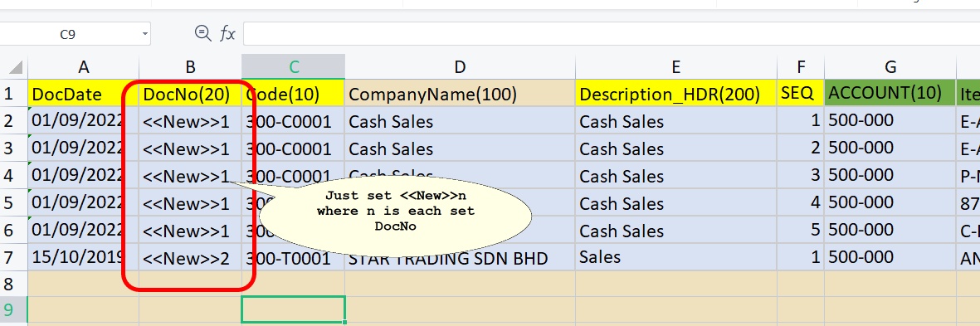The width and height of the screenshot is (980, 326).
Task: Click the ACCOUNT(10) header cell
Action: click(x=890, y=93)
